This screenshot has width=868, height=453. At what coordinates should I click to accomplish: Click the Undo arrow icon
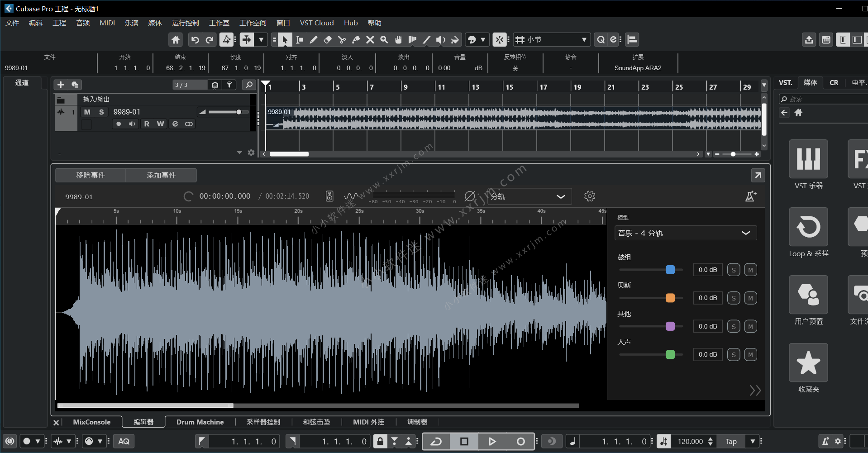pos(195,40)
